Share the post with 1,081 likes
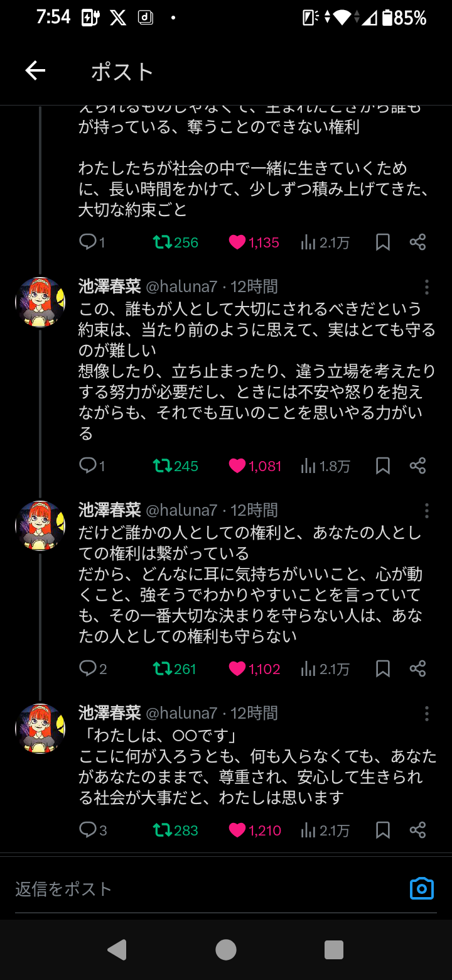Screen dimensions: 452x980 click(x=417, y=466)
